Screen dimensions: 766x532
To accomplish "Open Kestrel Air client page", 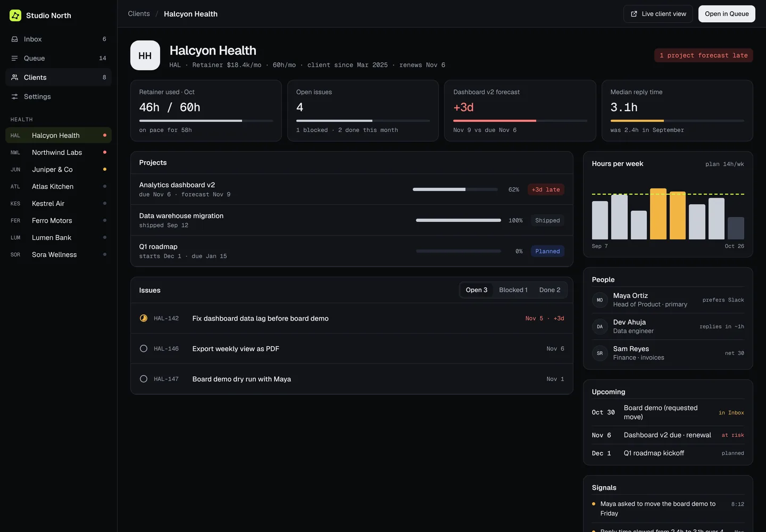I will [x=59, y=204].
